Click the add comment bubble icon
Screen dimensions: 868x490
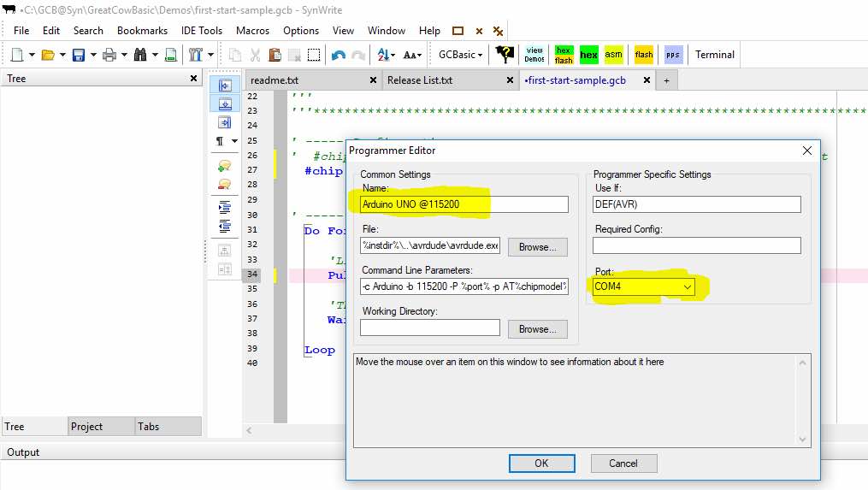point(224,166)
